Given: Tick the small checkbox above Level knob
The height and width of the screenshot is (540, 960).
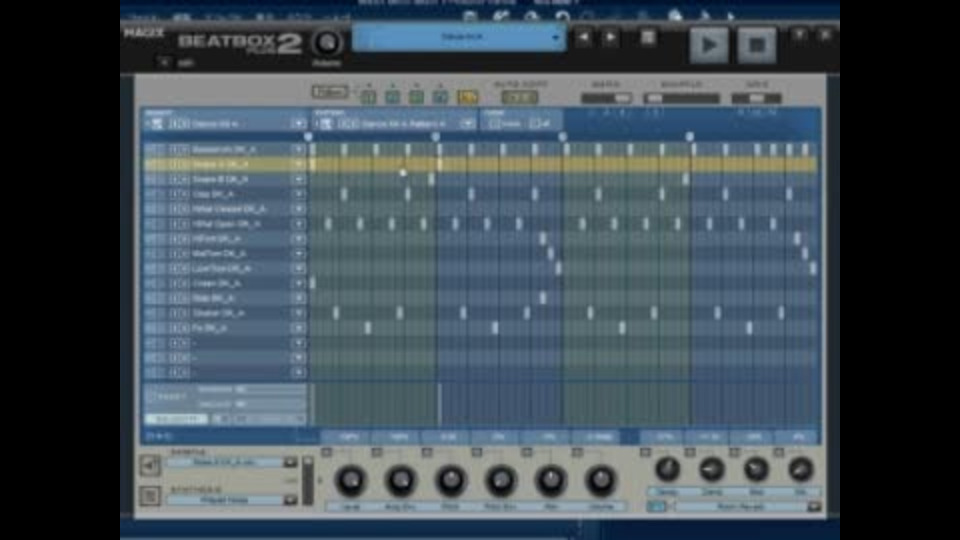Looking at the screenshot, I should pyautogui.click(x=326, y=452).
